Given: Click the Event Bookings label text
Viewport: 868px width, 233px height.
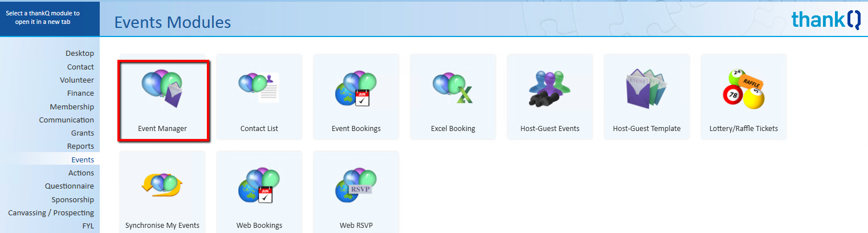Looking at the screenshot, I should click(356, 128).
